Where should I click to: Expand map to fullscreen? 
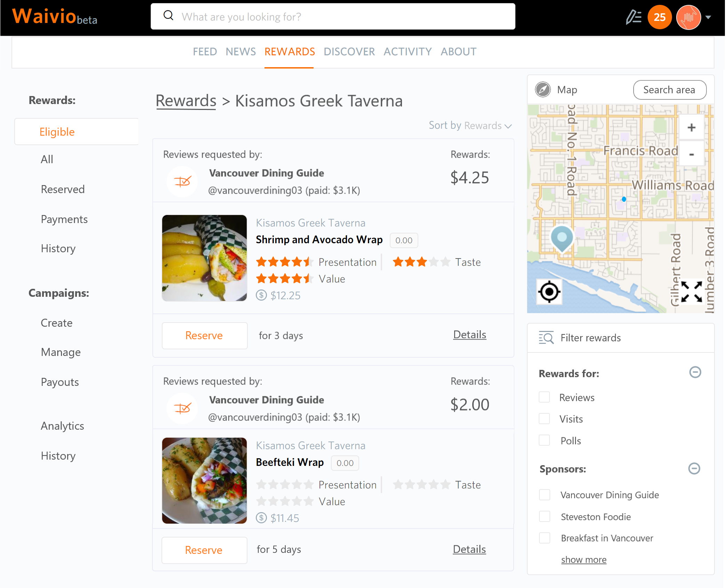pyautogui.click(x=691, y=292)
